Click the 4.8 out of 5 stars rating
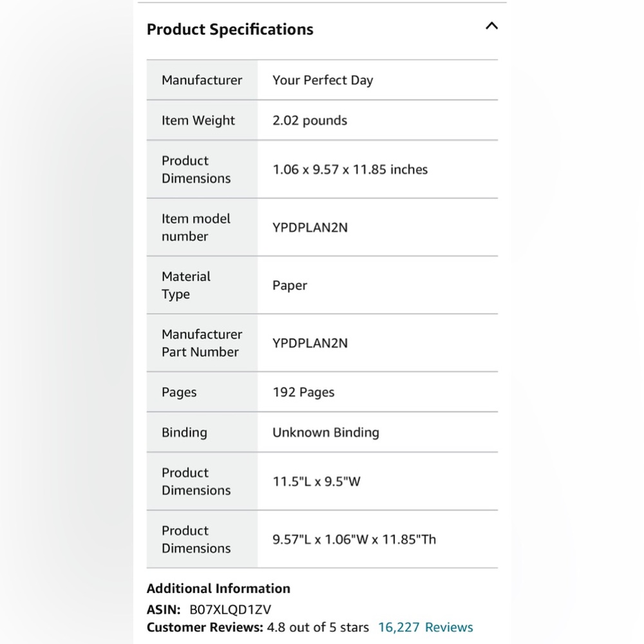Viewport: 644px width, 644px height. (x=318, y=627)
